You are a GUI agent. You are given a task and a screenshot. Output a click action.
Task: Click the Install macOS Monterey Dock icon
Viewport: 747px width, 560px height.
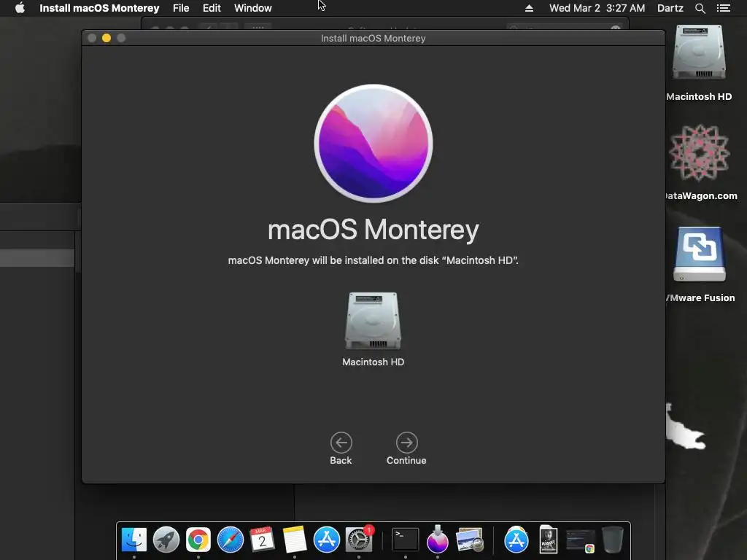(438, 539)
